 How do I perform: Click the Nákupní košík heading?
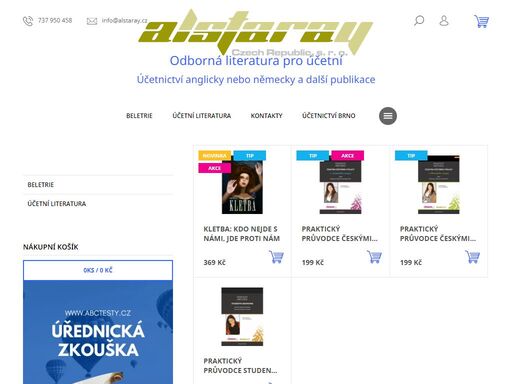coord(51,247)
